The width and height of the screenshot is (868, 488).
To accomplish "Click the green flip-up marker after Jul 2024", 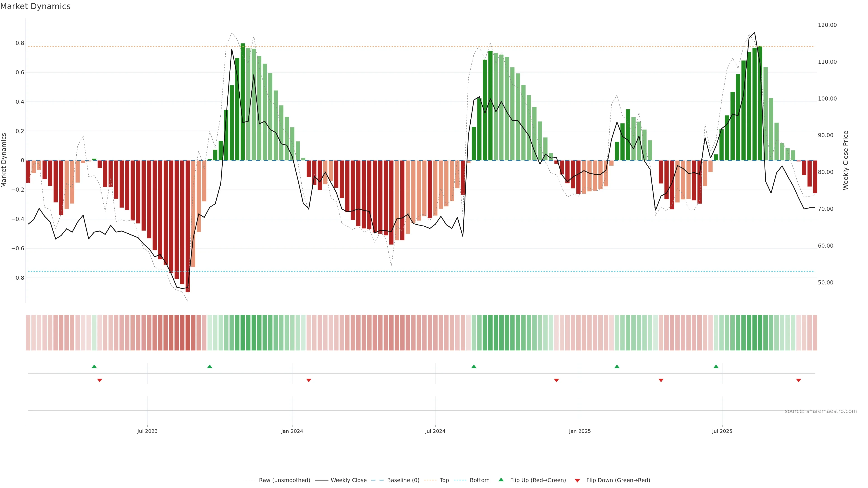I will tap(474, 366).
